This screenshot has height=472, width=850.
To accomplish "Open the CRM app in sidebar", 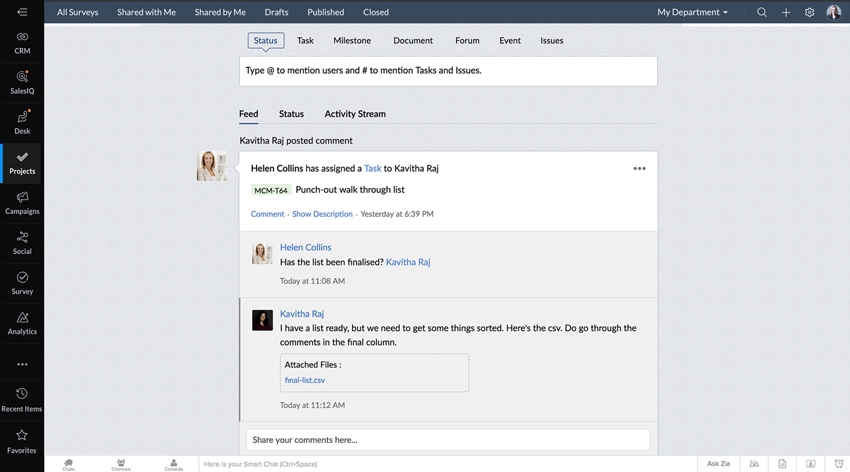I will pyautogui.click(x=22, y=40).
